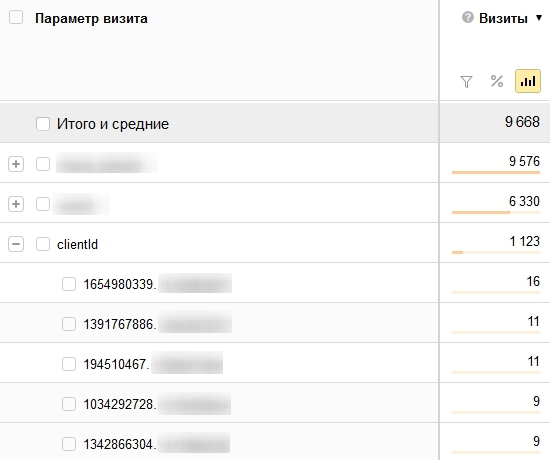Select checkbox for client 1034292728
Viewport: 550px width, 460px height.
click(69, 404)
